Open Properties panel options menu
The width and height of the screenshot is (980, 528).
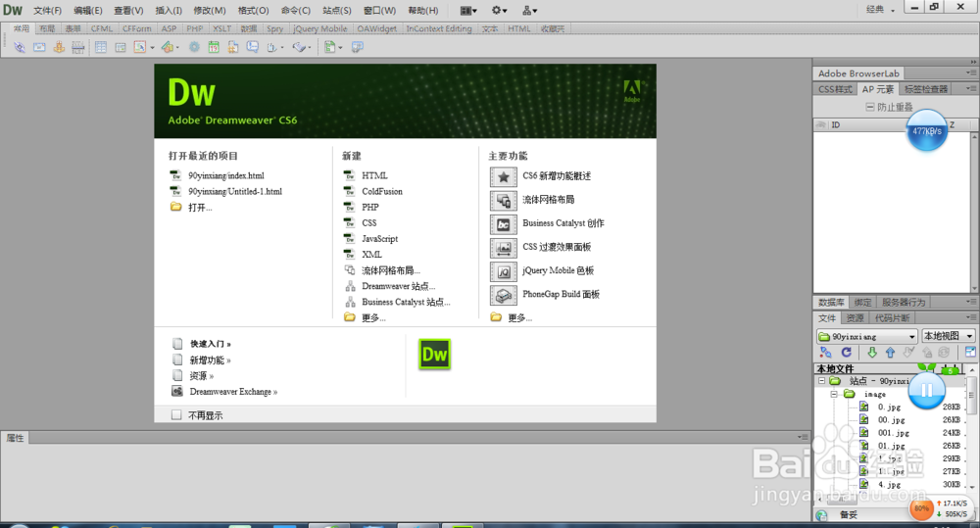[802, 438]
